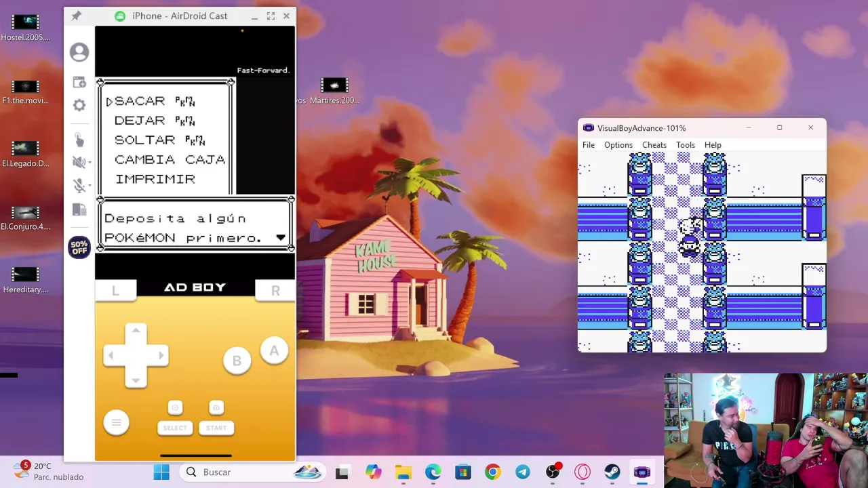
Task: Tap D-pad down arrow
Action: [x=136, y=379]
